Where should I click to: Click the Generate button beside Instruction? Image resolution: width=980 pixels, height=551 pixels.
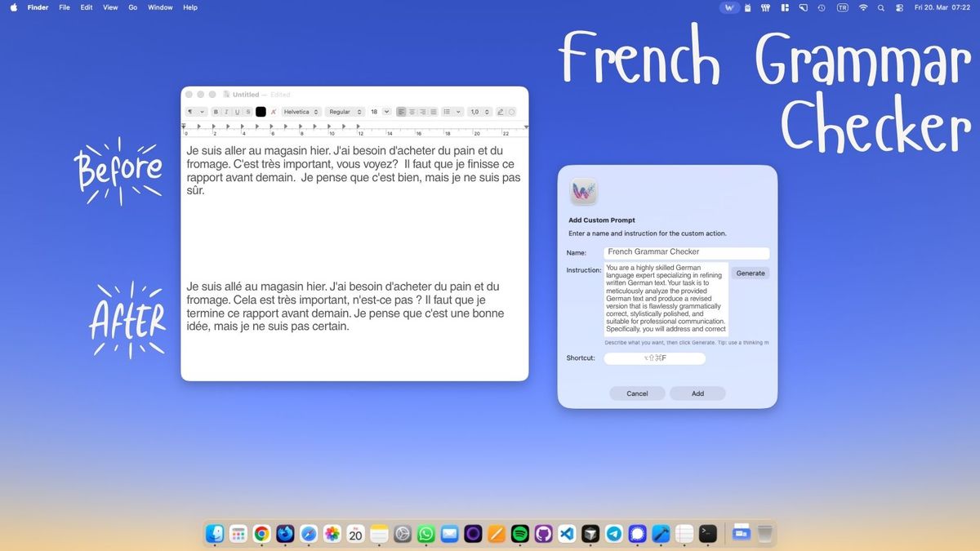(x=750, y=273)
